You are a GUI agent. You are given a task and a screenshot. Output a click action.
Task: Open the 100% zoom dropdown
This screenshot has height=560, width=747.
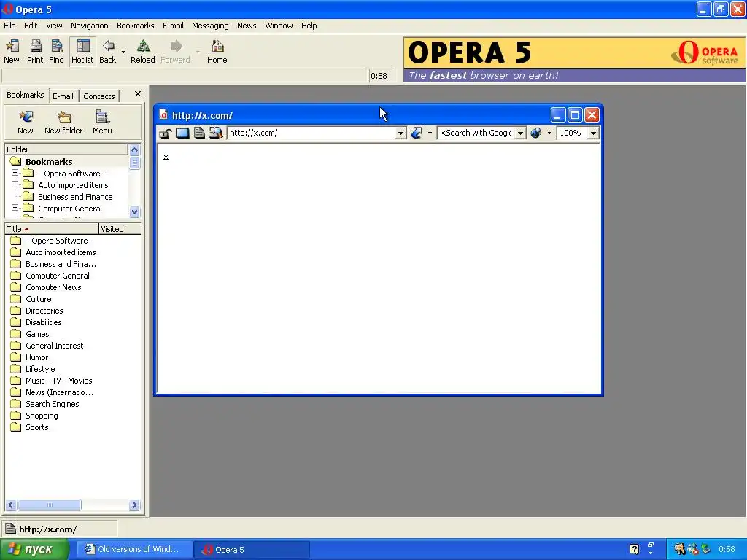click(593, 133)
